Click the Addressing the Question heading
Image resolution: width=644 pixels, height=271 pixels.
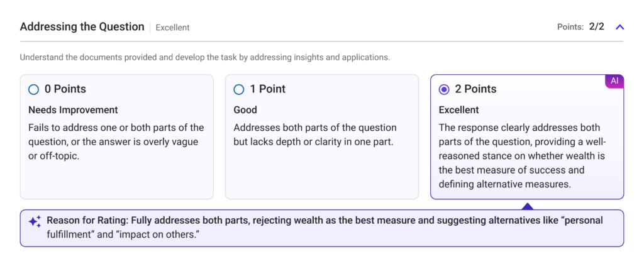[x=82, y=27]
